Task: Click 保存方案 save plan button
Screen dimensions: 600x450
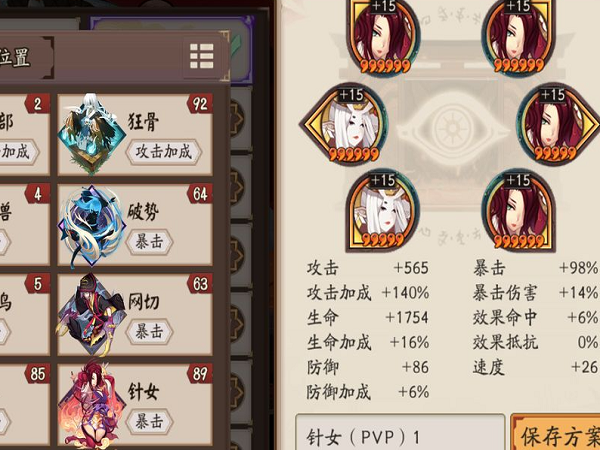Action: pyautogui.click(x=556, y=432)
